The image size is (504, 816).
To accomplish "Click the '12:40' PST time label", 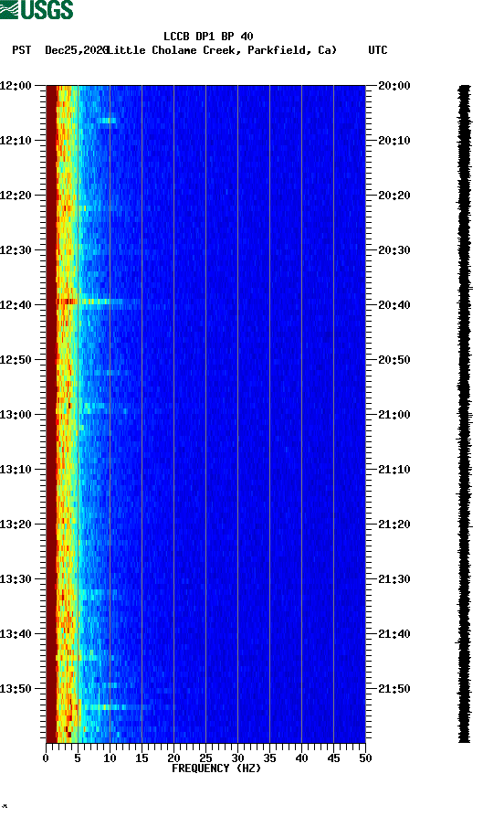I will pyautogui.click(x=16, y=305).
